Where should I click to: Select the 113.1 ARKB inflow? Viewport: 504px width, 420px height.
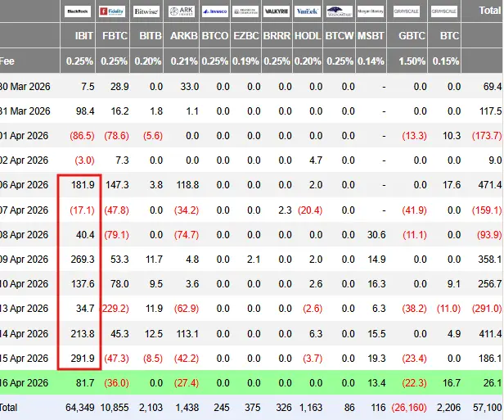187,334
